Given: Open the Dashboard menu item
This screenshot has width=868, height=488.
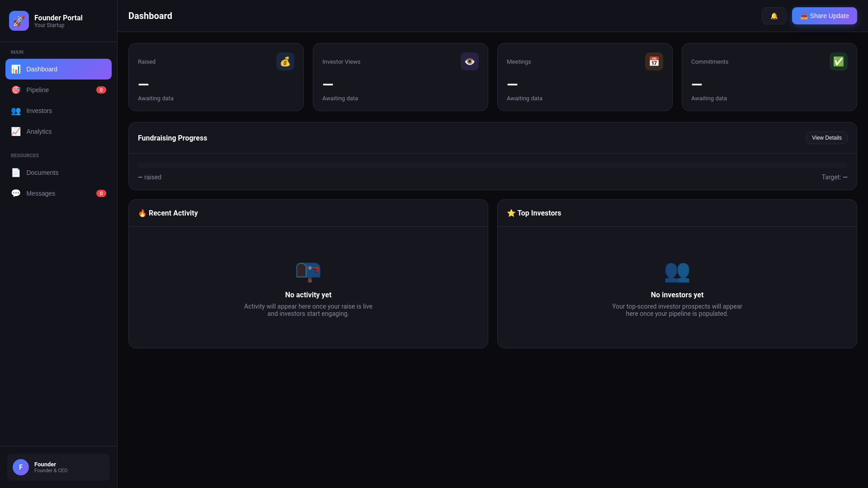Looking at the screenshot, I should pyautogui.click(x=58, y=69).
